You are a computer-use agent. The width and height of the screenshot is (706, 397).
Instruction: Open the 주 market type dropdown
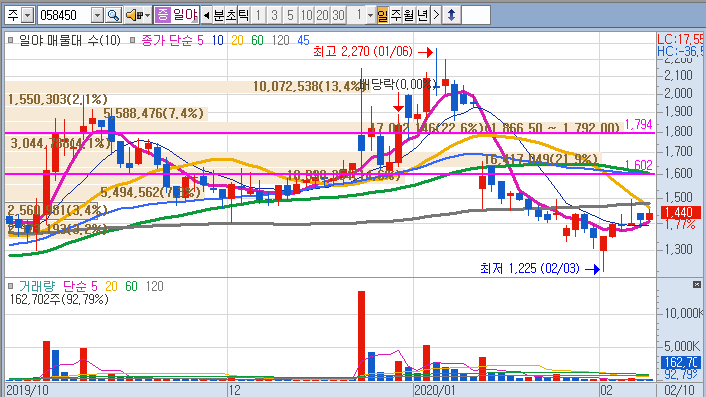tap(27, 15)
